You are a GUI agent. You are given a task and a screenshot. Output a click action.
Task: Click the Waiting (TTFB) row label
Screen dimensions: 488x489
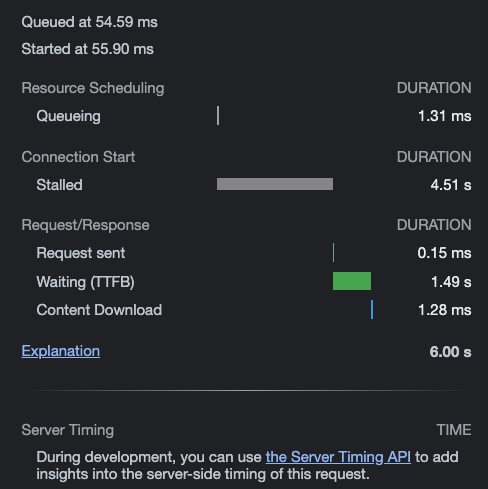point(85,282)
